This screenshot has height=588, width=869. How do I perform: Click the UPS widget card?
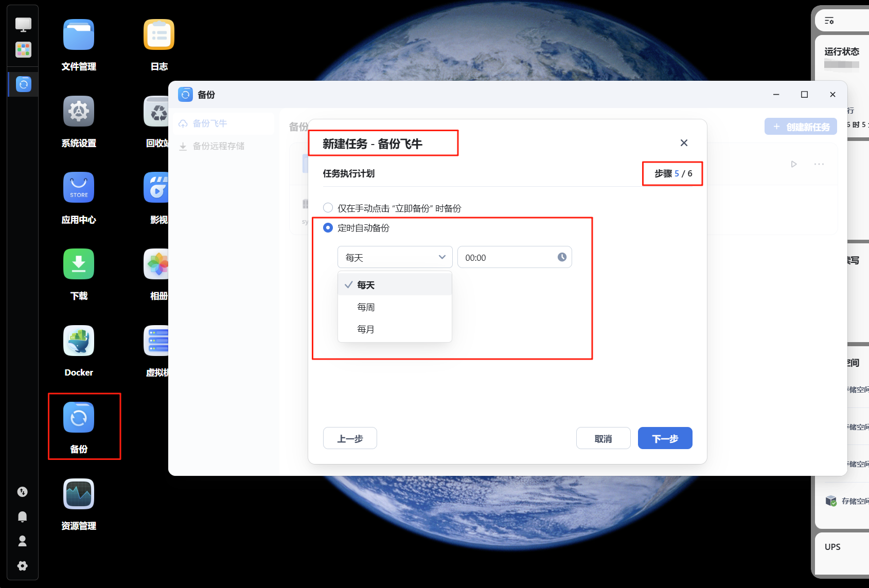(842, 554)
